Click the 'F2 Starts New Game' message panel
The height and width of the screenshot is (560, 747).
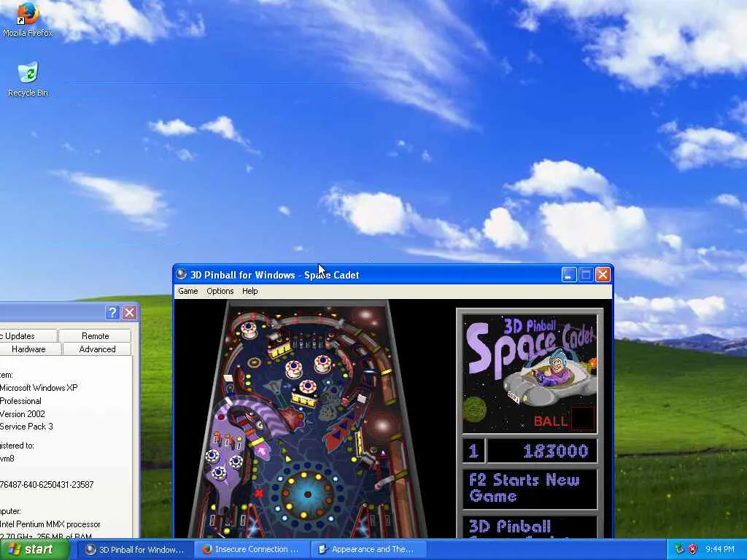tap(530, 489)
